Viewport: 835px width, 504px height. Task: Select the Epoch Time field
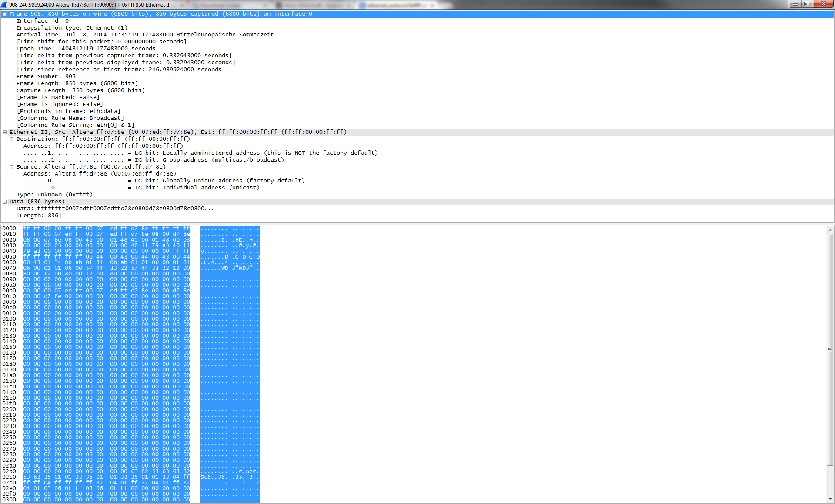[x=86, y=49]
